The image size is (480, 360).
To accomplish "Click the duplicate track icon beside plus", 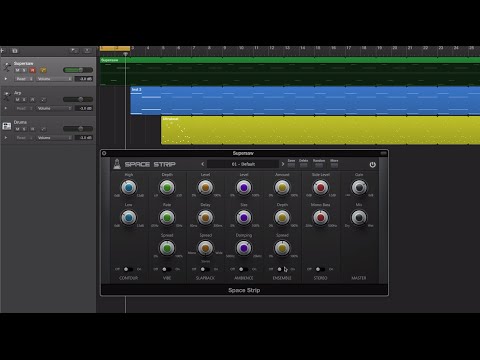I will click(15, 51).
